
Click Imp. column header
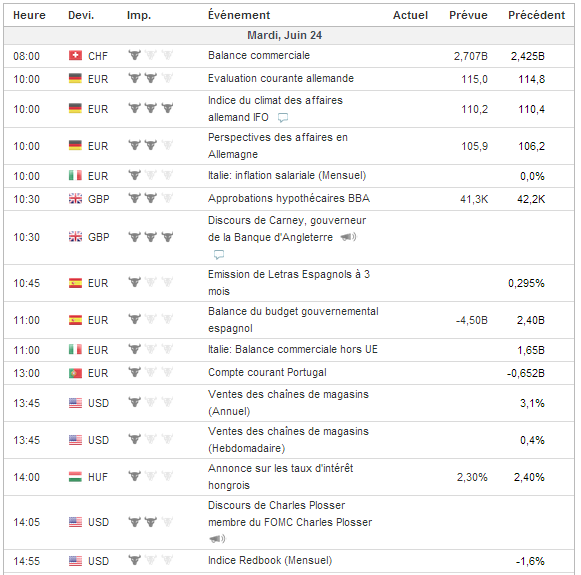tap(139, 16)
